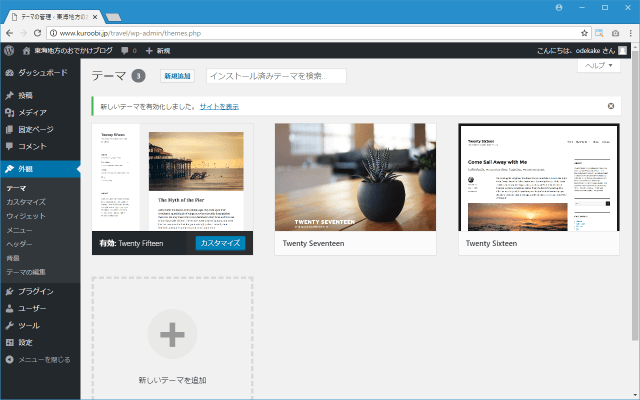Reload the page in browser
Image resolution: width=640 pixels, height=400 pixels.
pos(38,33)
